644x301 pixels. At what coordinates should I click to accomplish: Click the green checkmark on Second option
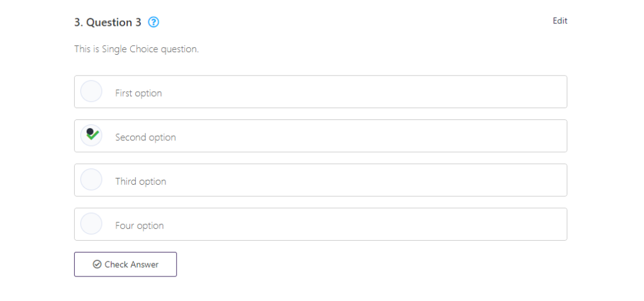[93, 134]
